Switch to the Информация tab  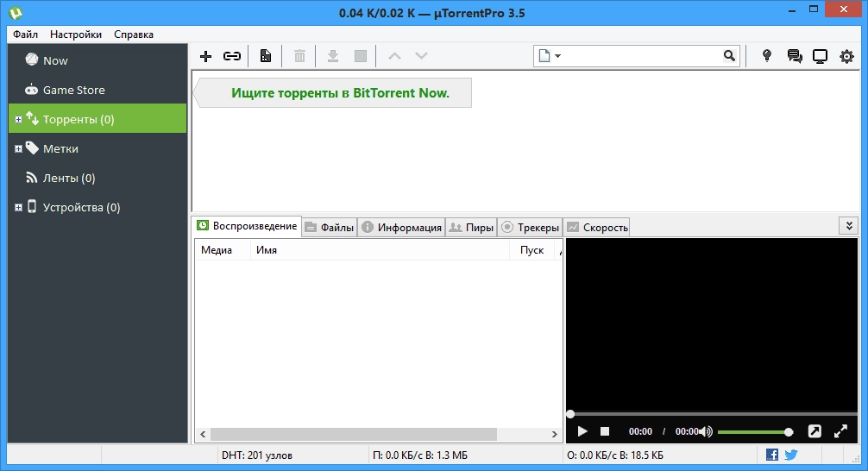click(x=401, y=228)
